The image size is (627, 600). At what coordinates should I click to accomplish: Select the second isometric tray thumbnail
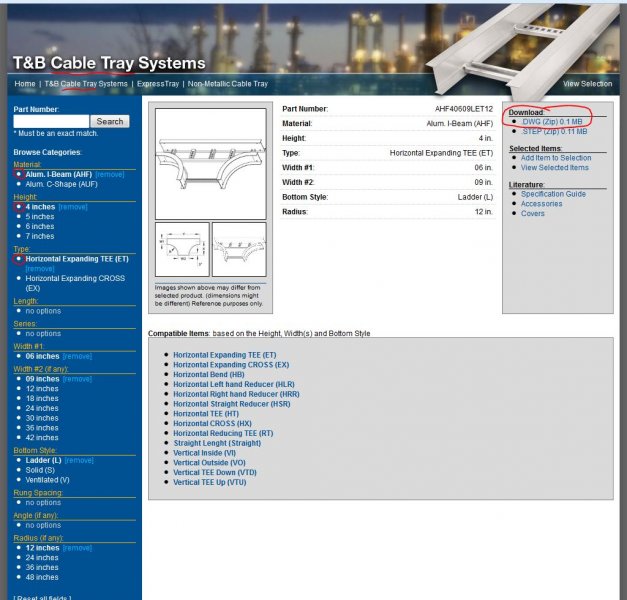click(x=239, y=250)
